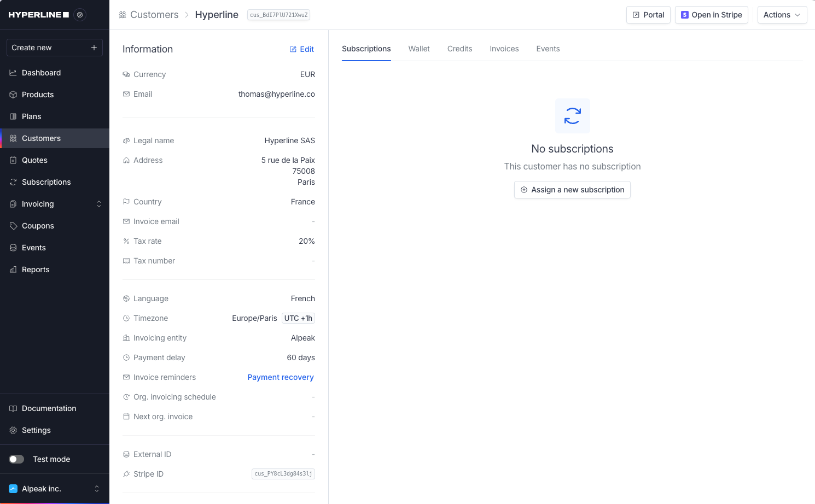The width and height of the screenshot is (815, 504).
Task: Expand the Invoicing sidebar menu
Action: (55, 204)
